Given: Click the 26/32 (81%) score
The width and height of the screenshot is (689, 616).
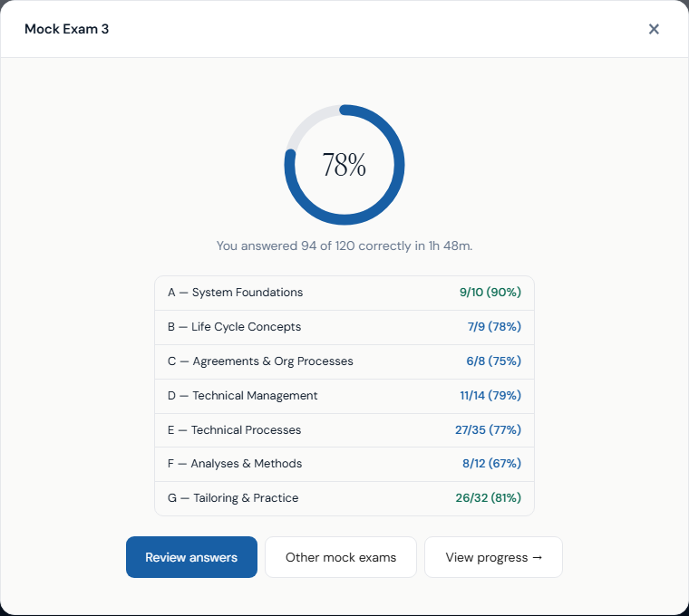Looking at the screenshot, I should 488,497.
